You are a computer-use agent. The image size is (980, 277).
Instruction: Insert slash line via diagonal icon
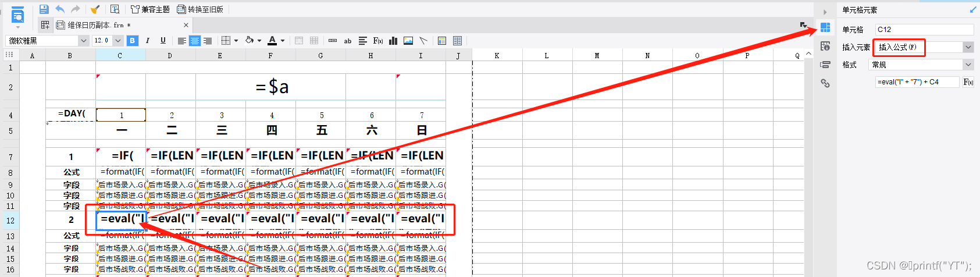[423, 41]
